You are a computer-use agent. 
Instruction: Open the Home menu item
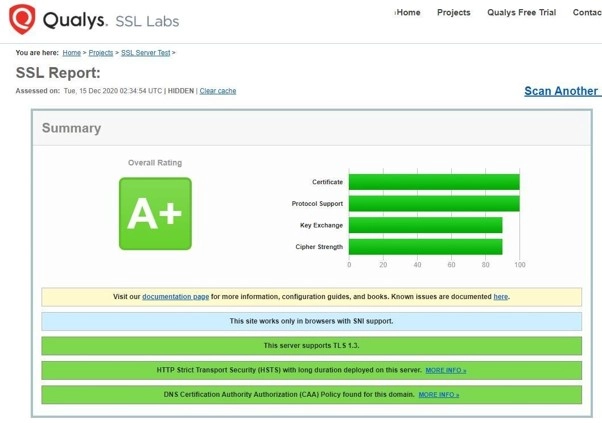[408, 13]
